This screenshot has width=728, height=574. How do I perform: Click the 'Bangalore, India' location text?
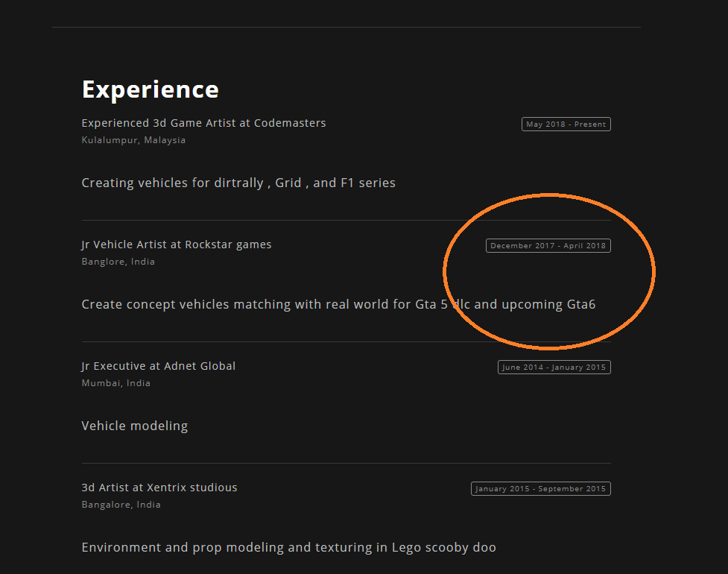pos(121,505)
